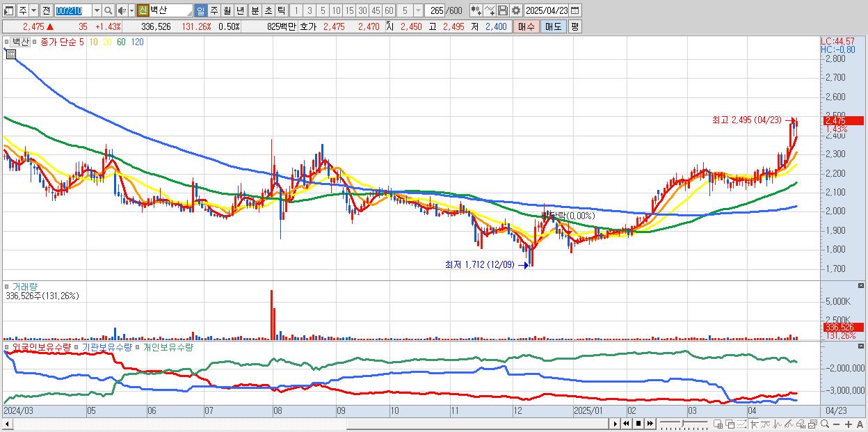Screen dimensions: 868x432
Task: Choose the 30 interval button
Action: coord(362,10)
